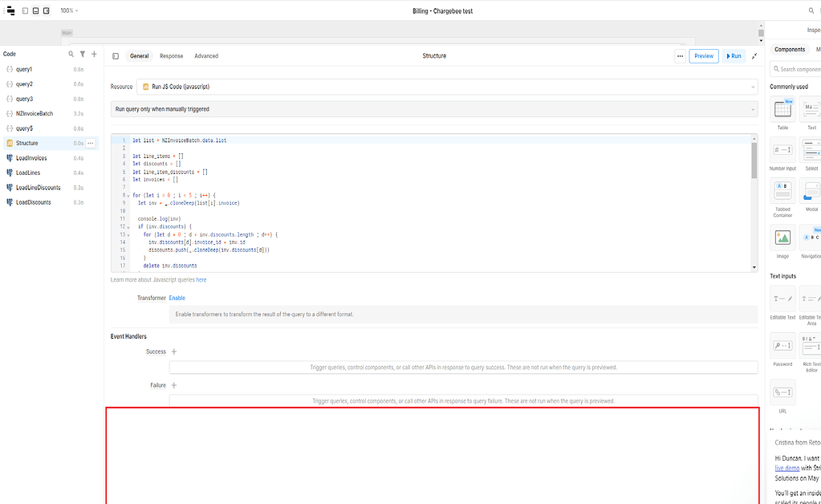The height and width of the screenshot is (504, 821).
Task: Click the Search components field
Action: 796,69
